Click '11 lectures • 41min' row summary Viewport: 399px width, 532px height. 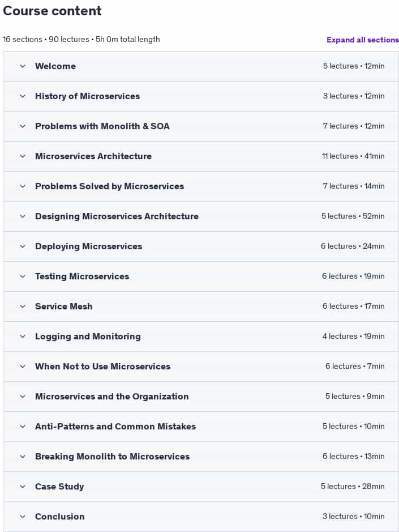353,156
